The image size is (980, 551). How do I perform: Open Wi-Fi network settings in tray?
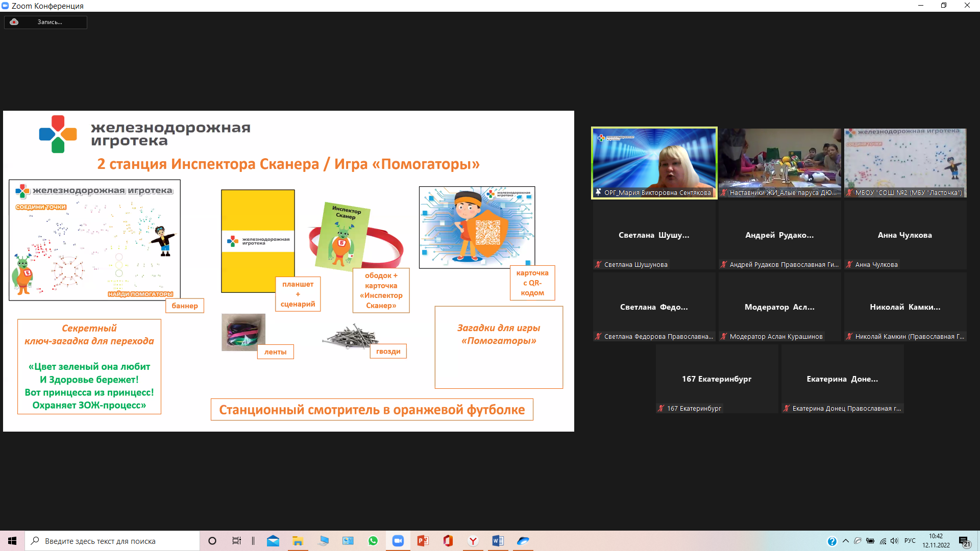pyautogui.click(x=883, y=541)
